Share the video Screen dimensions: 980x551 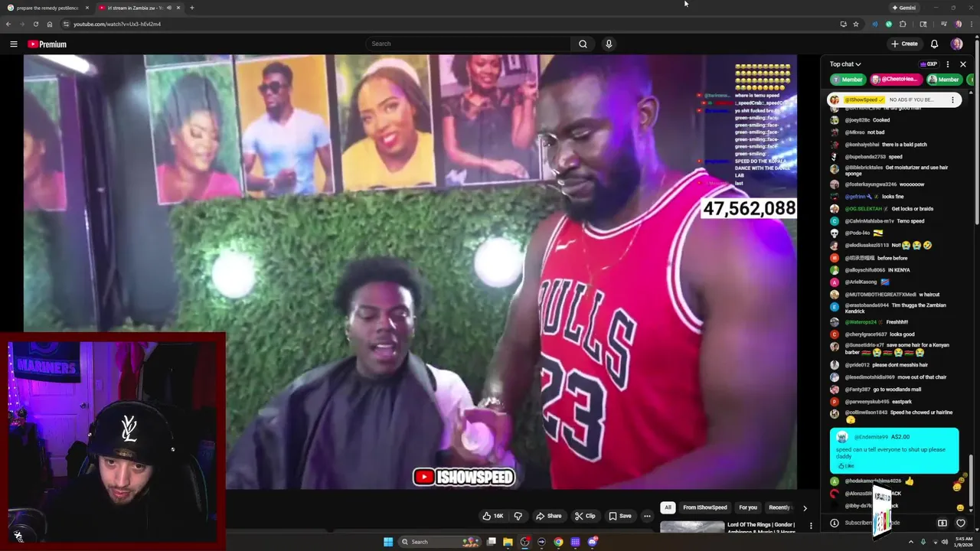pyautogui.click(x=548, y=516)
